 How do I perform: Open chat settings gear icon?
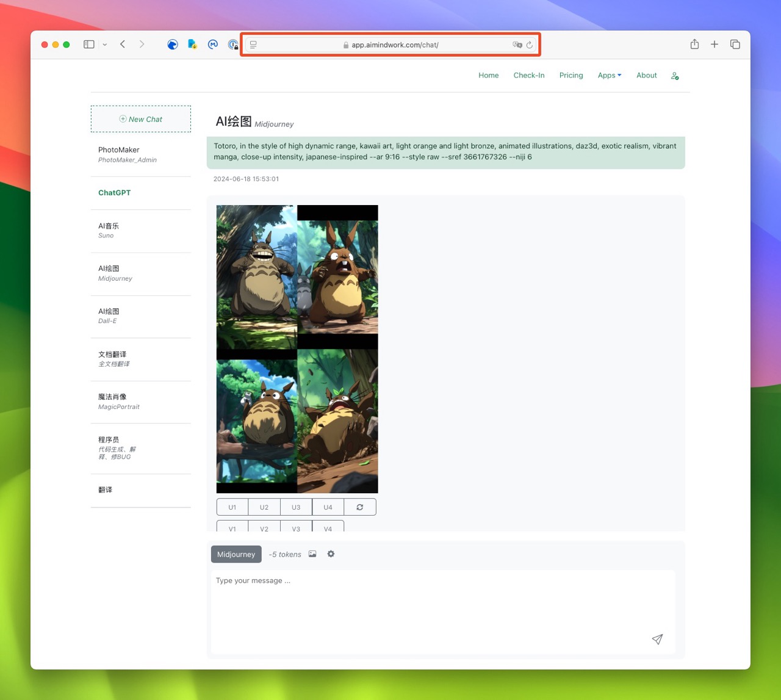coord(331,554)
